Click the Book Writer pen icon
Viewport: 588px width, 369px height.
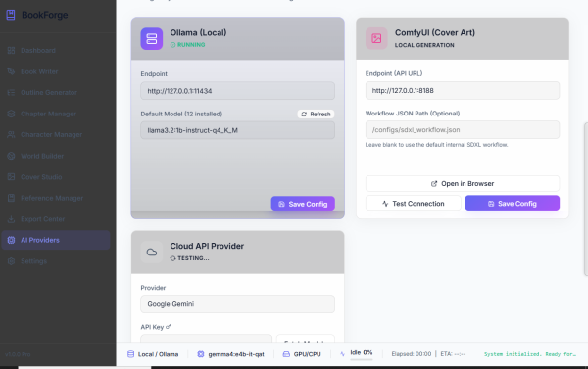[11, 71]
